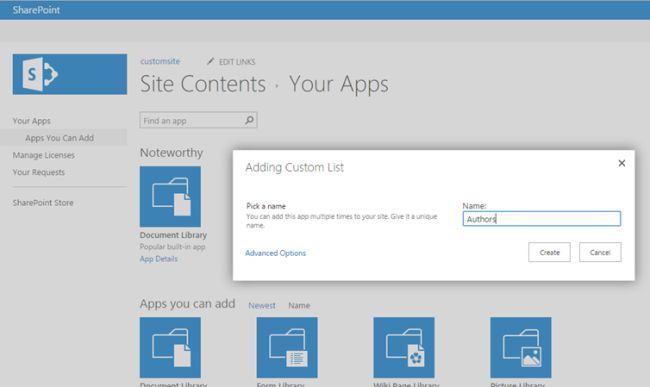Click the Find an app search box
This screenshot has height=387, width=650.
(x=198, y=120)
